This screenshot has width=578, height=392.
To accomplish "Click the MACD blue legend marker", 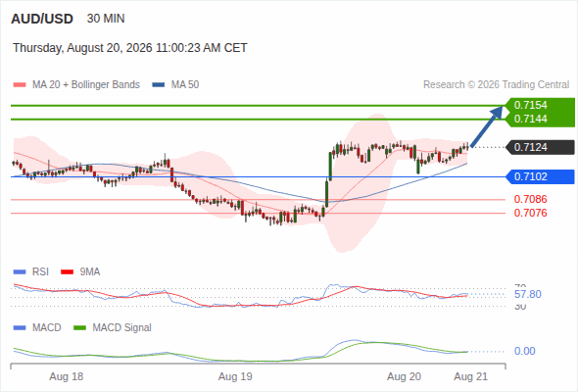I will pos(20,328).
